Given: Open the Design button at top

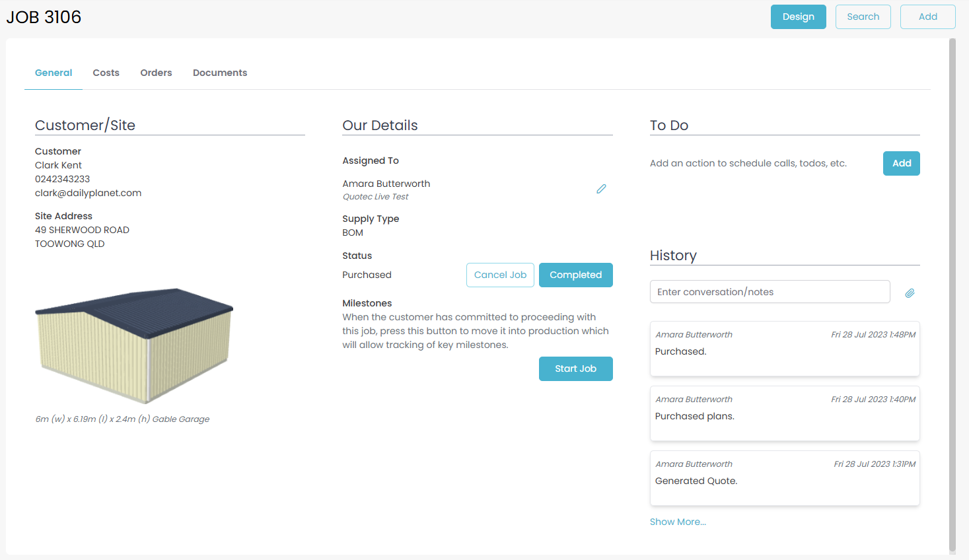Looking at the screenshot, I should [798, 17].
